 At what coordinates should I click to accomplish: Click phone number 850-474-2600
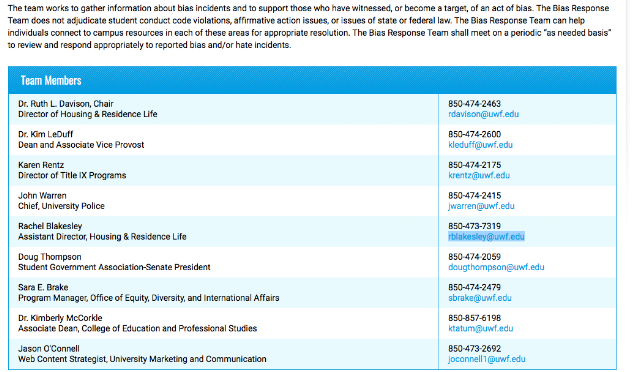point(474,134)
